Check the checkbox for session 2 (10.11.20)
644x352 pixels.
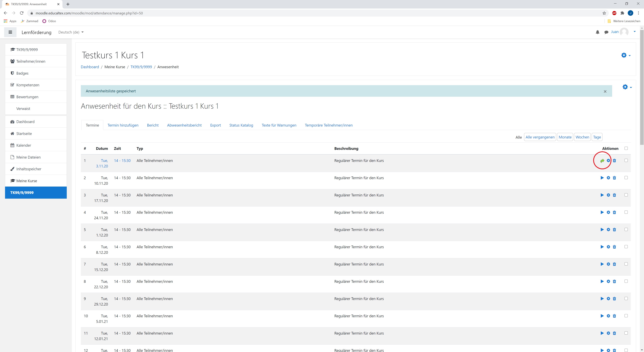[626, 178]
